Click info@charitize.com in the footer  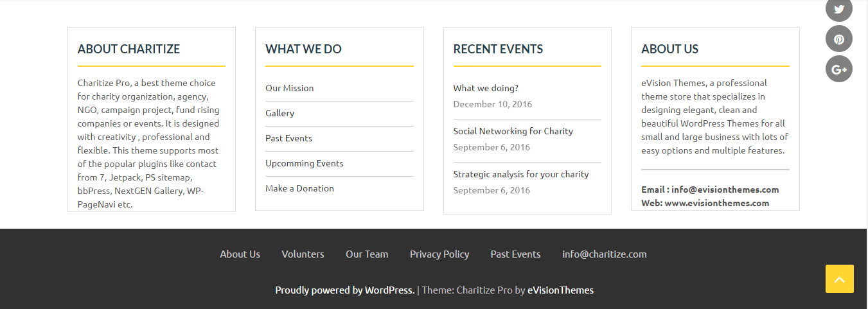[605, 254]
